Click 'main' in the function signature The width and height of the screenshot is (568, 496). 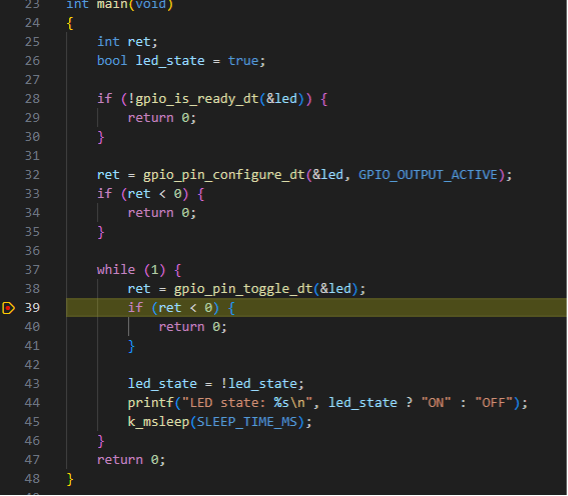pyautogui.click(x=112, y=4)
